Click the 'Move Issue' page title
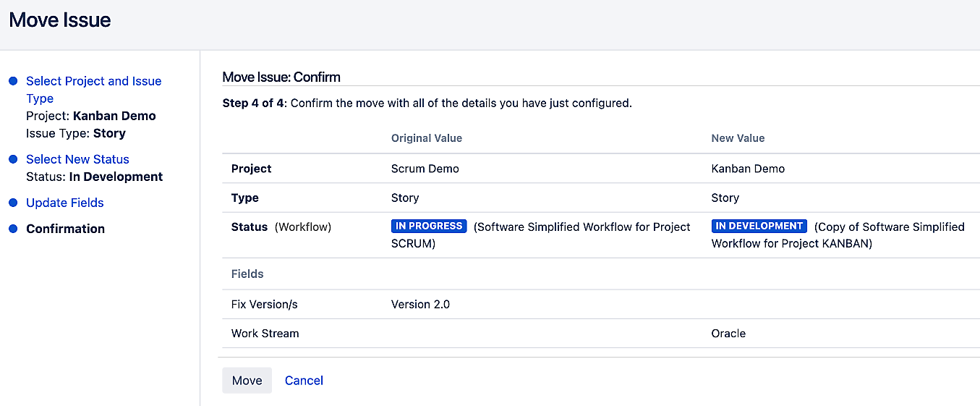This screenshot has height=406, width=980. [60, 20]
